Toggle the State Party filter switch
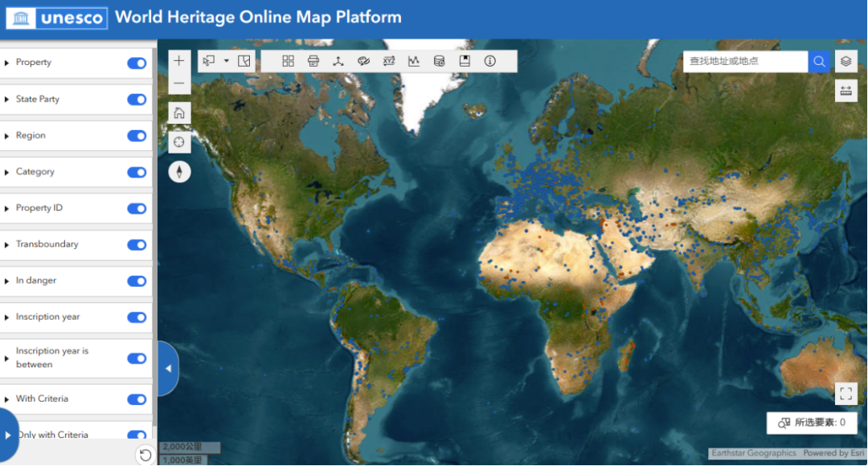This screenshot has height=466, width=868. tap(137, 100)
